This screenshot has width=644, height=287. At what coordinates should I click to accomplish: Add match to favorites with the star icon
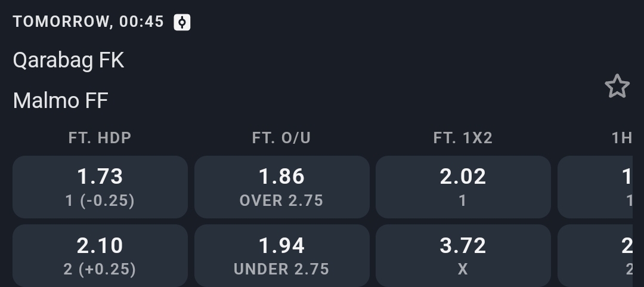coord(617,87)
